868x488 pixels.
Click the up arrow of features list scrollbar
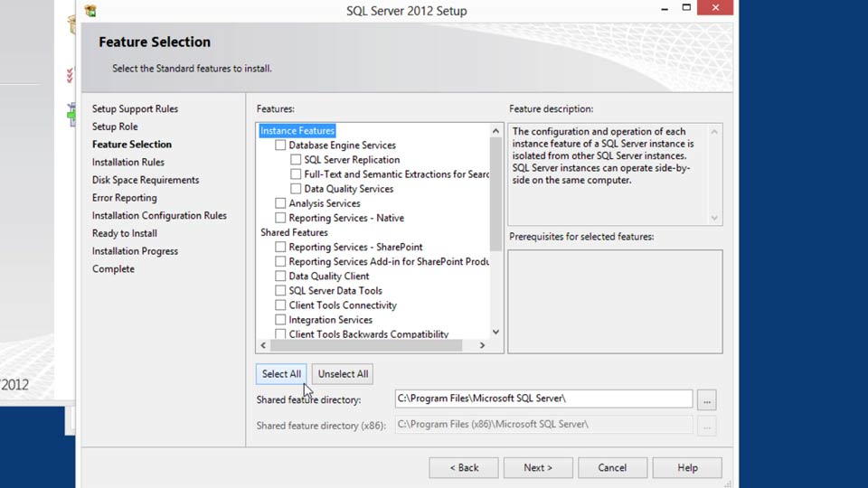pyautogui.click(x=495, y=131)
